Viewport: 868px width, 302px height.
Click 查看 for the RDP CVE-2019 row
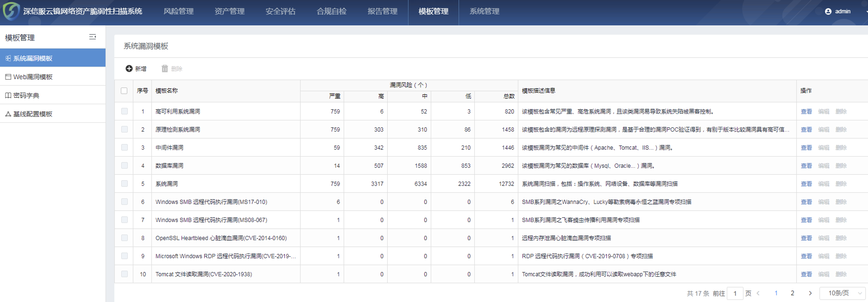click(x=806, y=256)
